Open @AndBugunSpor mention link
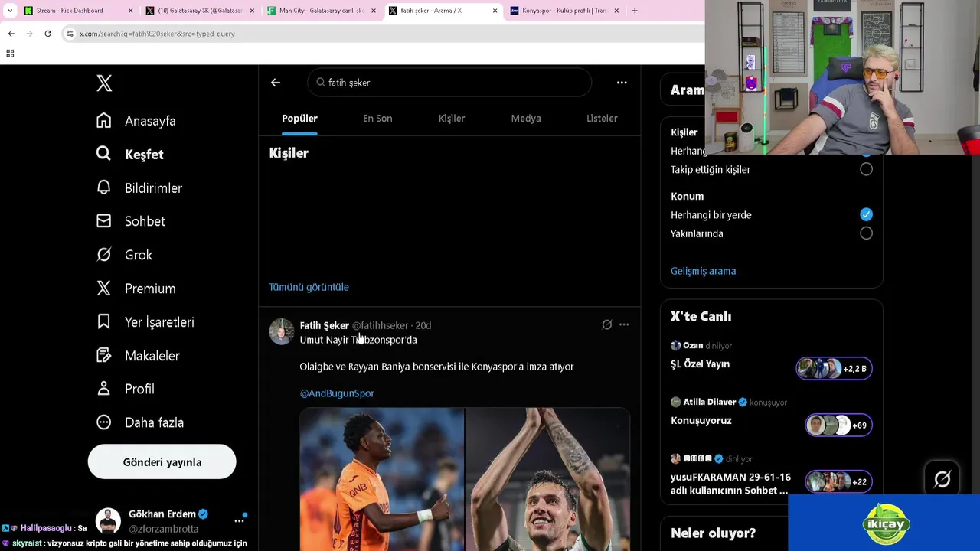Screen dimensions: 980x551 (337, 393)
